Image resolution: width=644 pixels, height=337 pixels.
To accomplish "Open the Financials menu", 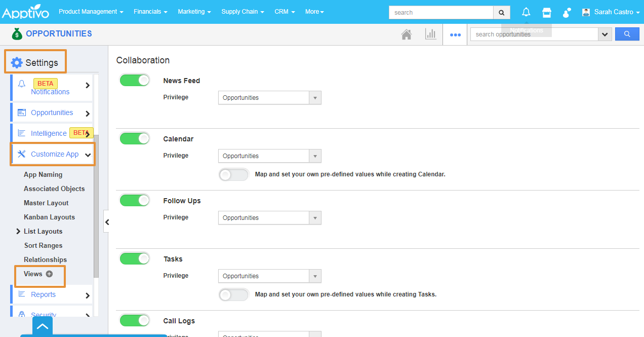I will tap(150, 12).
